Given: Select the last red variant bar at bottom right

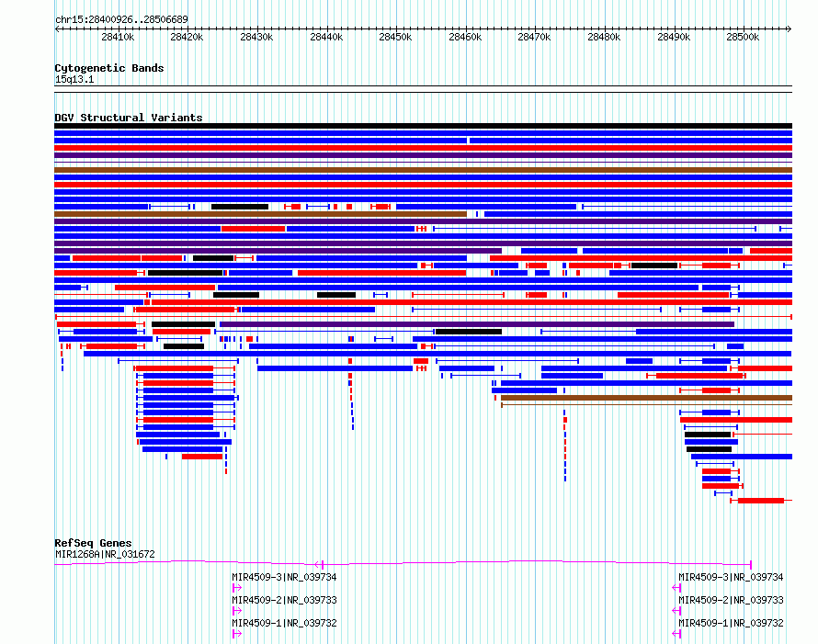Looking at the screenshot, I should point(761,501).
